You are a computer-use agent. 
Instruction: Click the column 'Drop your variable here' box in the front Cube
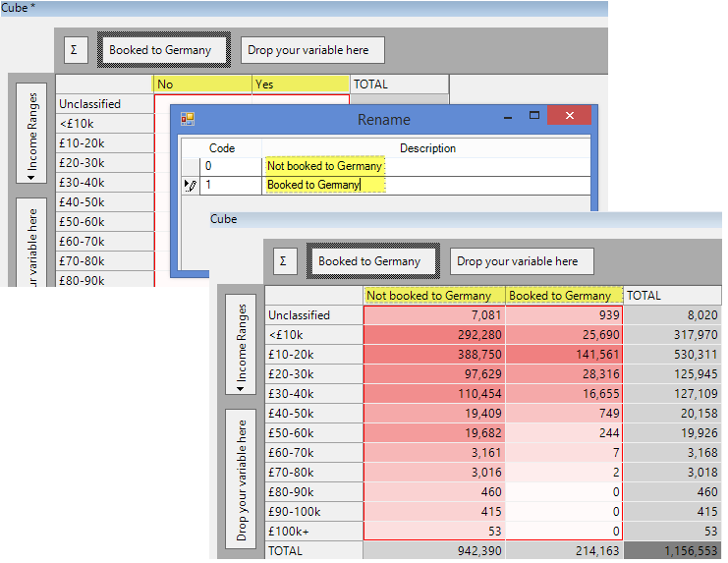pyautogui.click(x=522, y=261)
